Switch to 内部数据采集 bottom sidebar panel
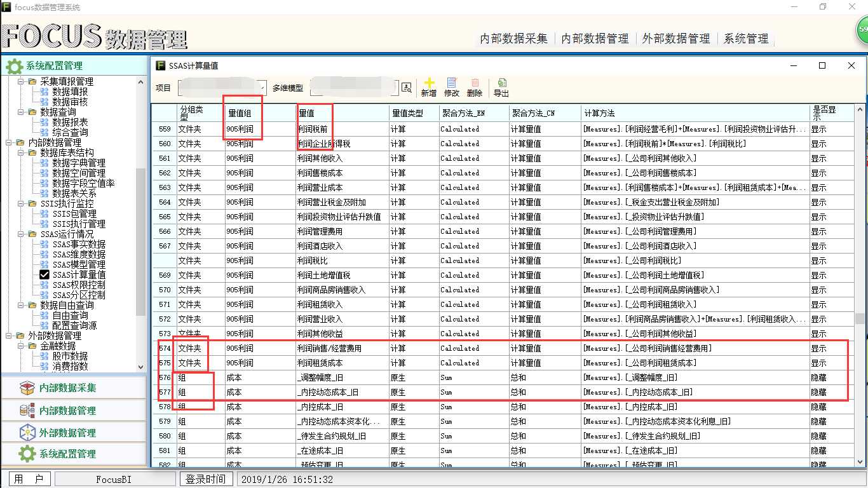Screen dimensions: 868x488 coord(74,388)
